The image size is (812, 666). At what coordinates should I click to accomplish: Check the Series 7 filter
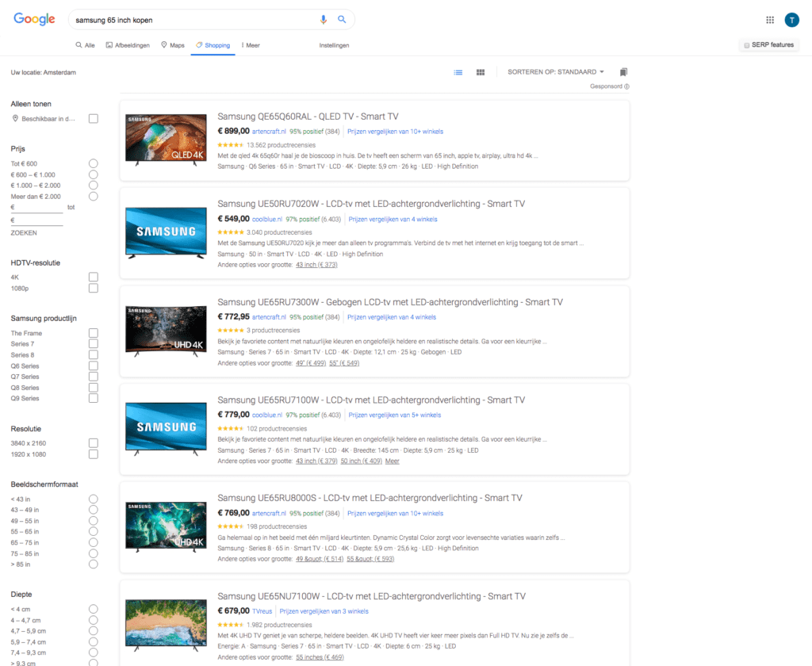click(x=94, y=343)
